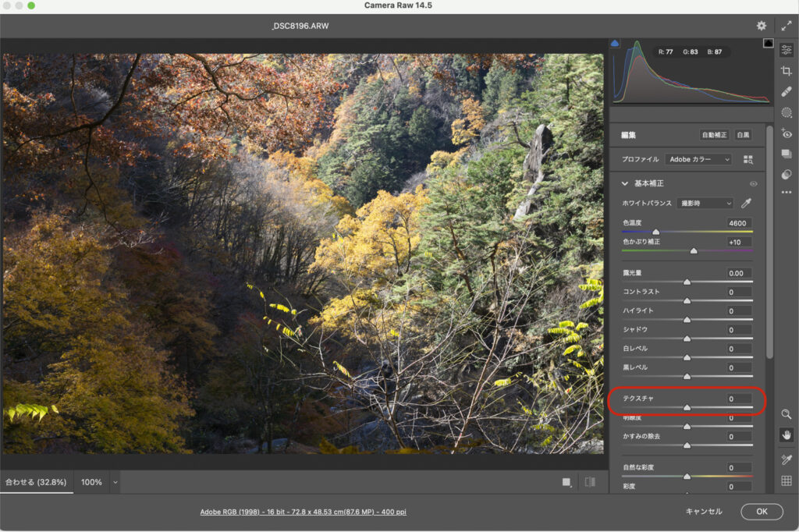Select the 100% zoom tab
This screenshot has height=532, width=799.
click(91, 482)
